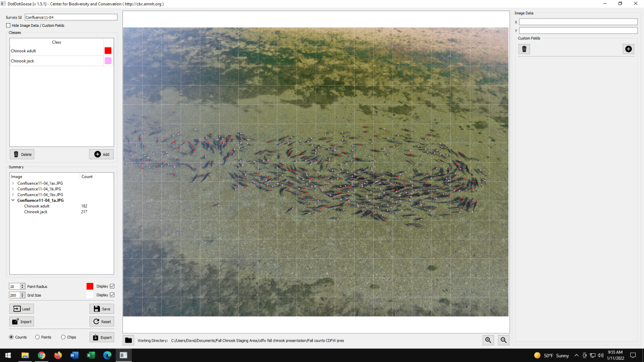This screenshot has width=644, height=362.
Task: Select the Points radio button
Action: point(36,337)
